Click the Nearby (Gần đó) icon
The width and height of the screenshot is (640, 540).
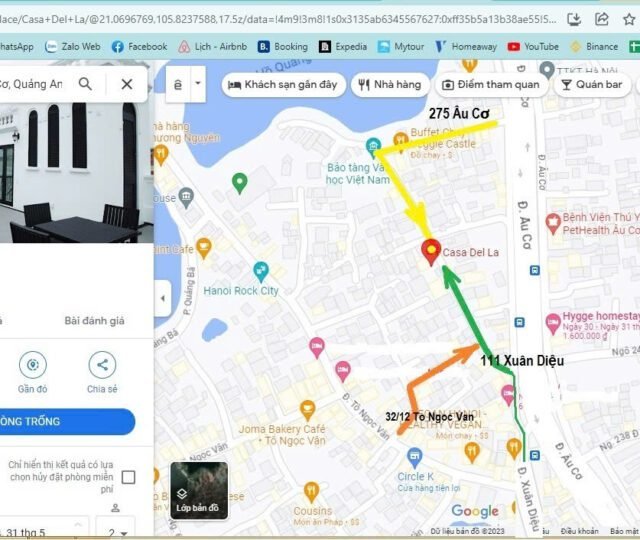coord(33,365)
